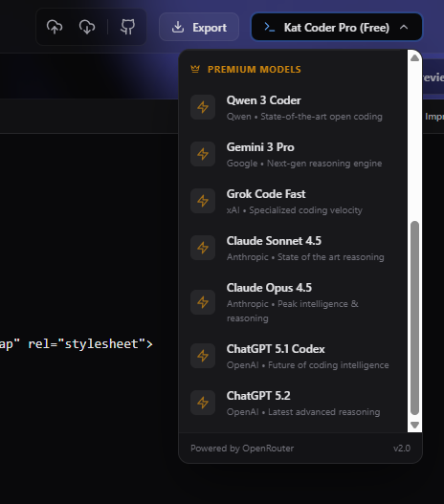Click the cloud download icon
Screen dimensions: 444x504
87,27
